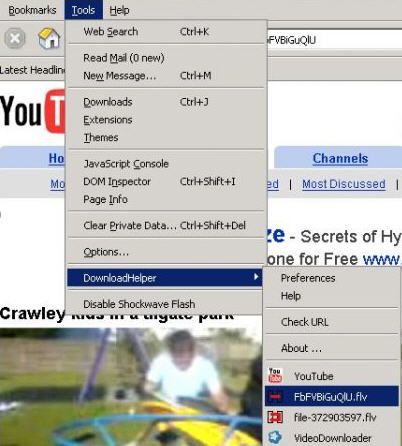
Task: Click the Stop loading X icon
Action: (x=15, y=39)
